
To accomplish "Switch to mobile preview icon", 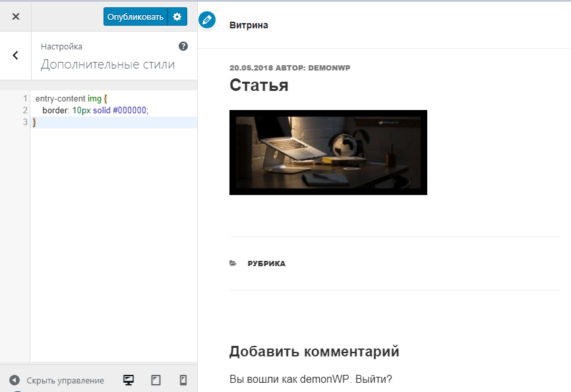I will click(183, 380).
